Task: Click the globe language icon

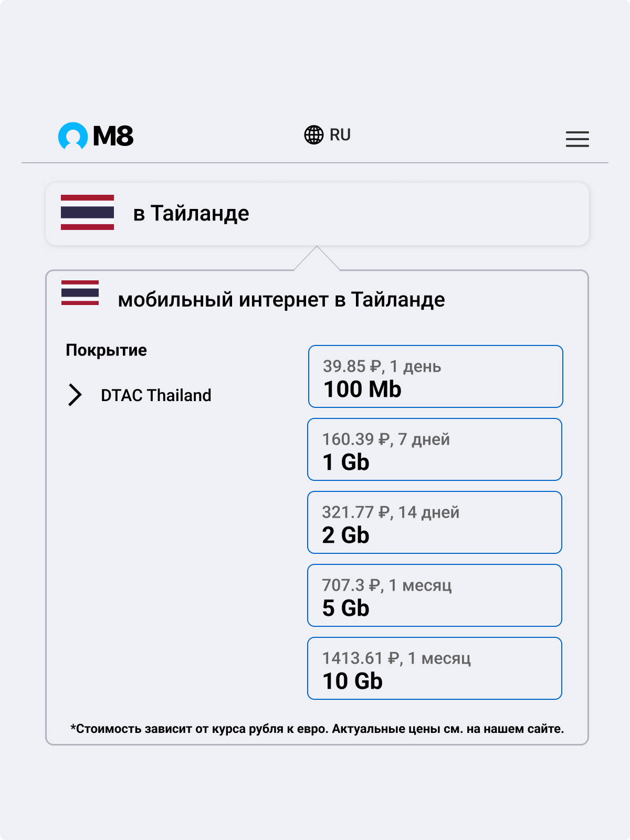Action: point(314,135)
